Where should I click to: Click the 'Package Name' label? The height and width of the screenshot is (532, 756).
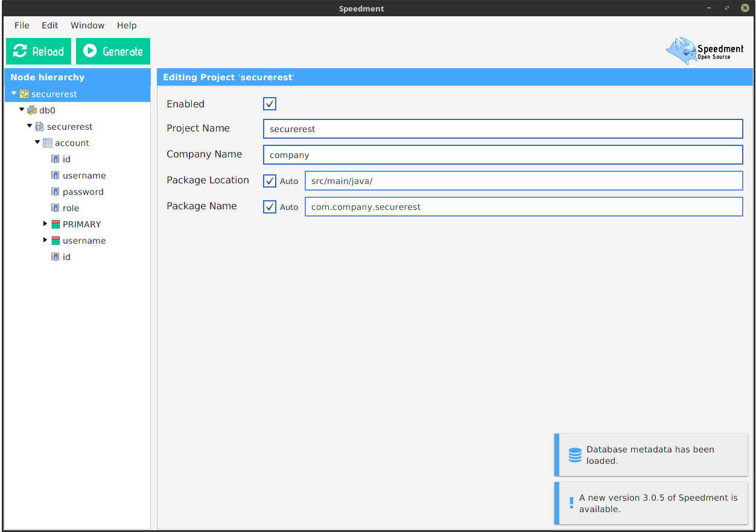[x=202, y=206]
